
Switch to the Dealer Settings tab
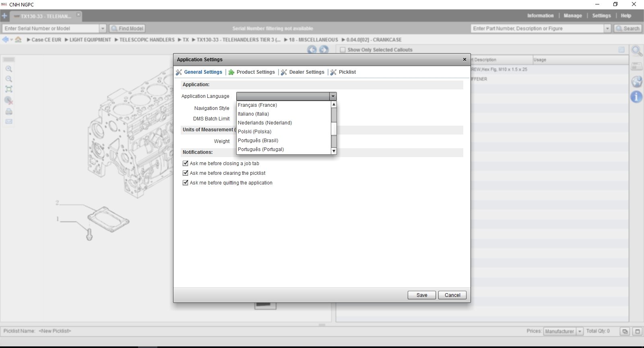tap(303, 72)
